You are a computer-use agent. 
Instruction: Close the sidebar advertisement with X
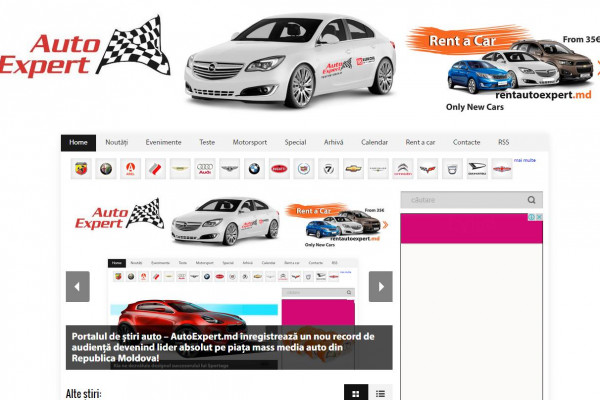(x=539, y=217)
